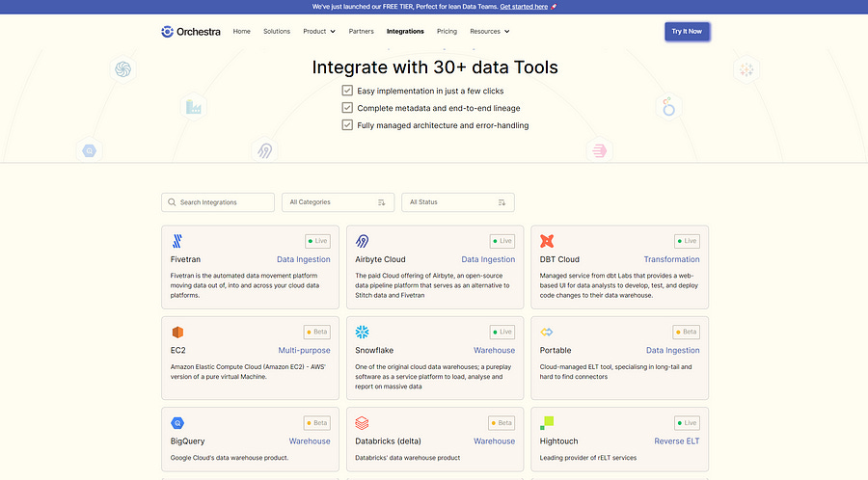Screen dimensions: 868x480
Task: Click the Orchestra logo in the header
Action: coord(190,32)
